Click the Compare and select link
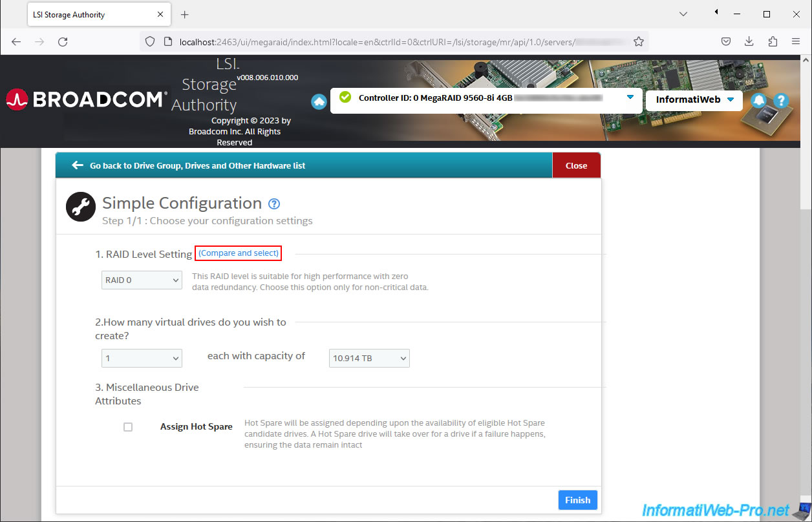The image size is (812, 522). coord(239,253)
